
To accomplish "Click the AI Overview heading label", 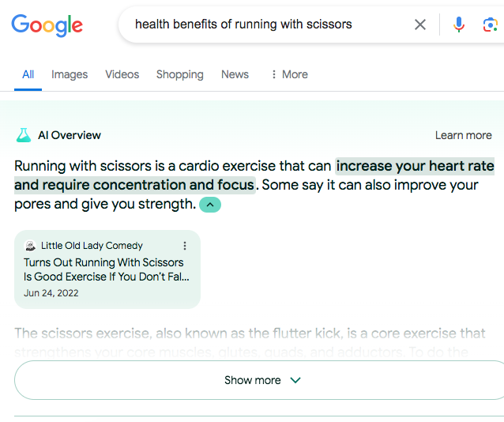I will [70, 135].
